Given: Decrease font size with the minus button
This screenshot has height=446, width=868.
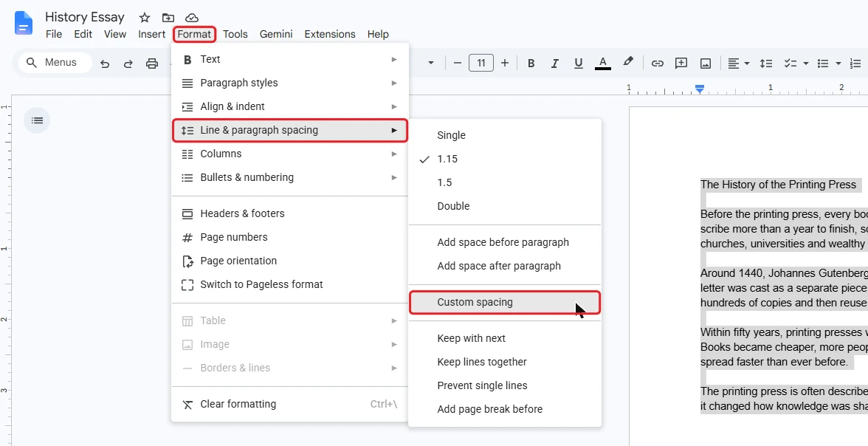Looking at the screenshot, I should click(x=458, y=64).
